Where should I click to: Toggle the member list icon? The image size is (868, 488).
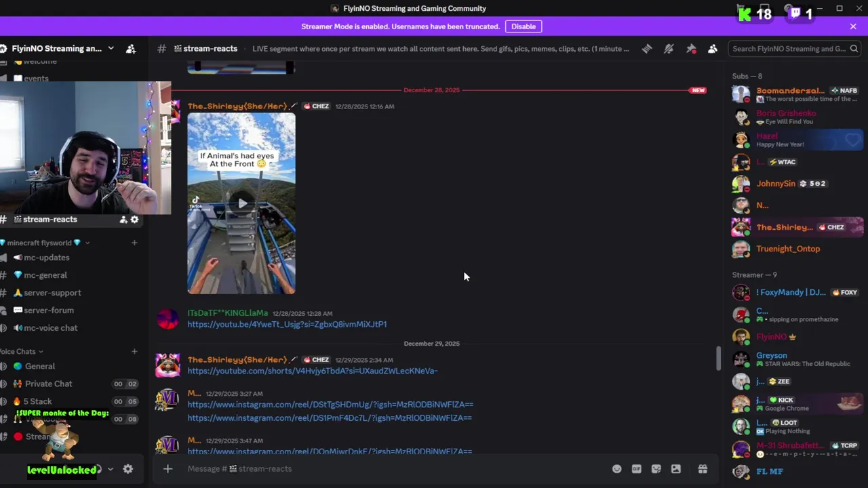713,49
